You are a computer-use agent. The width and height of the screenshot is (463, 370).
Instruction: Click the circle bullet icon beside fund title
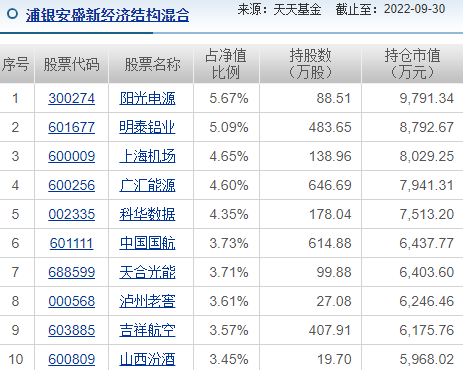coord(12,14)
